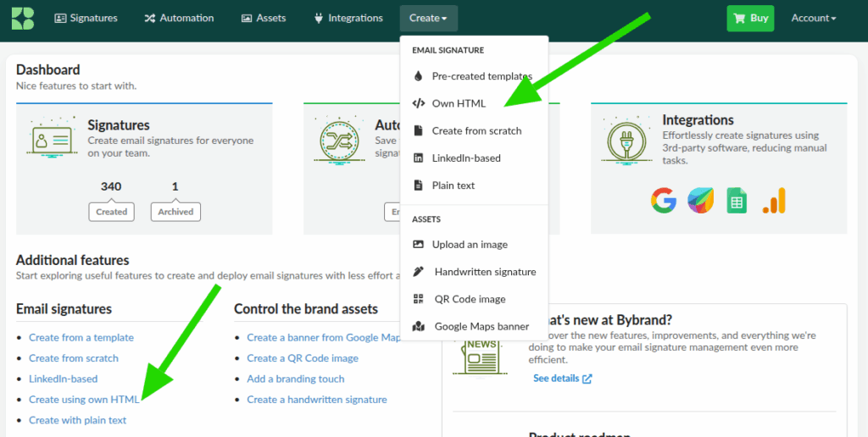The height and width of the screenshot is (437, 868).
Task: Click the shuffle icon in Automation nav item
Action: pos(150,19)
